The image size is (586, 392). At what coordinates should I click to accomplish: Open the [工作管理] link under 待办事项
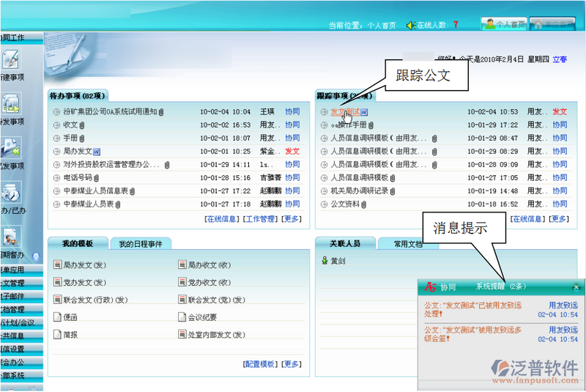260,218
